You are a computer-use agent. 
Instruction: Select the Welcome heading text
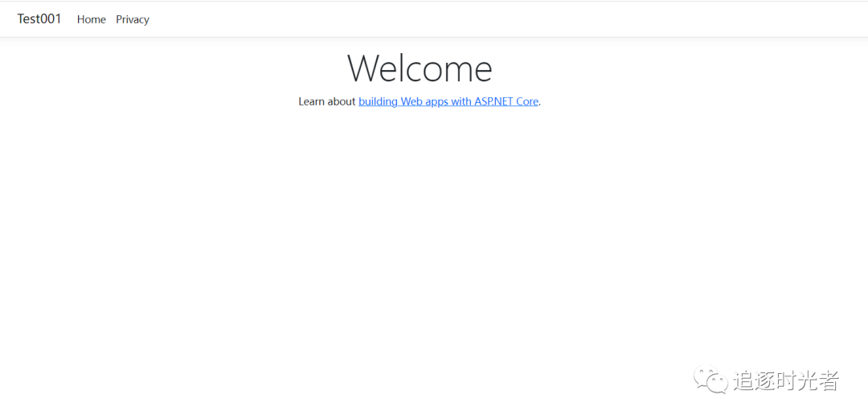[x=420, y=68]
